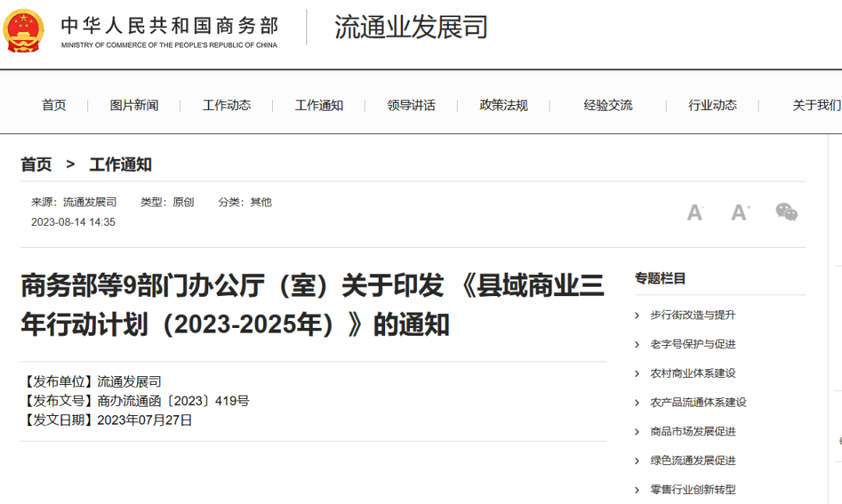Click the article title about 县域商业三年行动计划
Viewport: 842px width, 504px height.
tap(313, 305)
